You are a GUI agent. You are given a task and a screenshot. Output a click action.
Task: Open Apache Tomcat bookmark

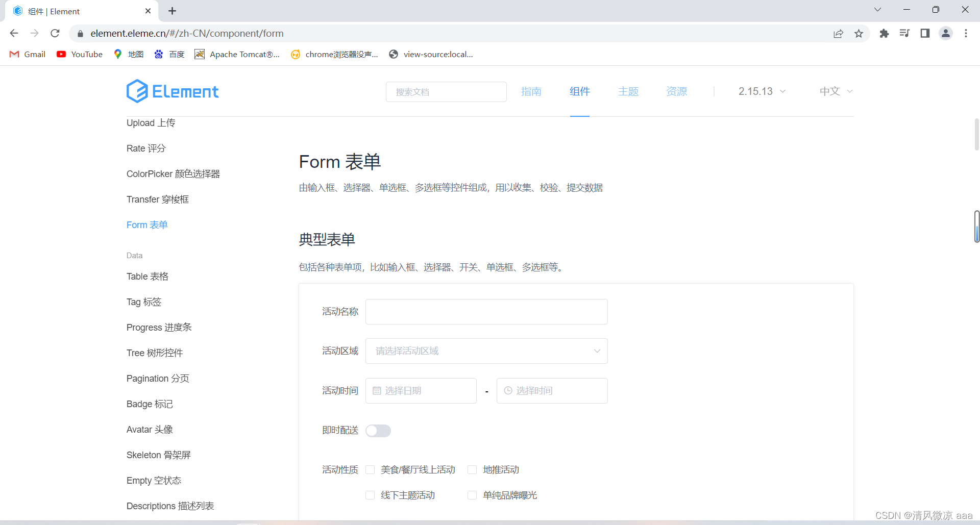[x=237, y=54]
